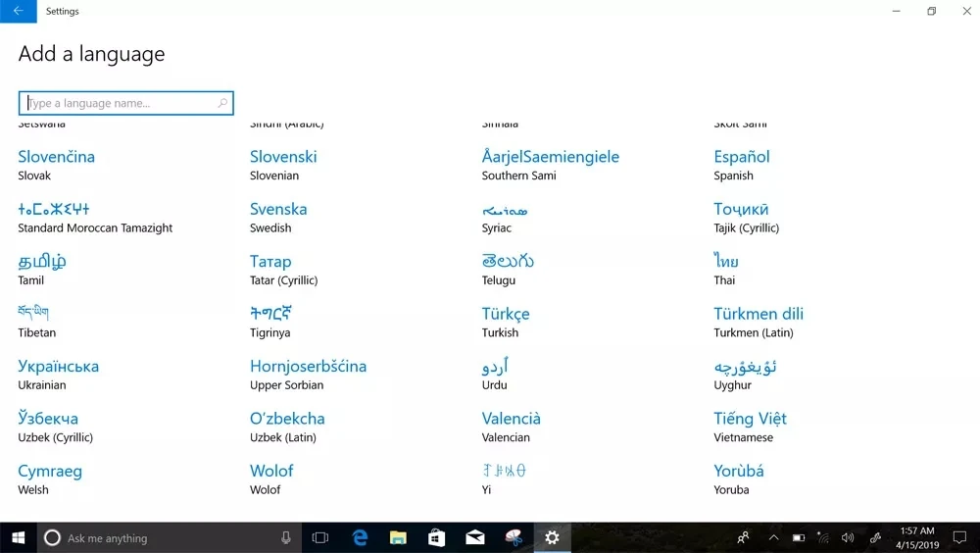The width and height of the screenshot is (980, 553).
Task: Open Action Center notifications icon
Action: (959, 538)
